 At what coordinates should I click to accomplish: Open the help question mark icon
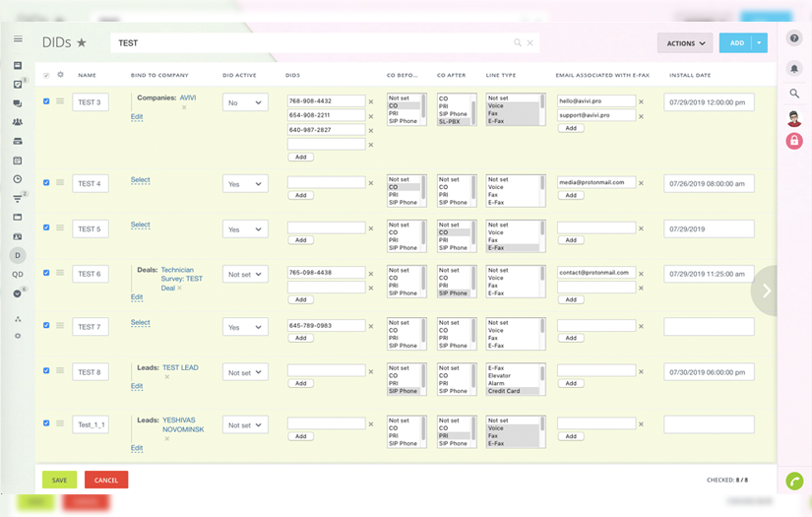click(x=794, y=38)
